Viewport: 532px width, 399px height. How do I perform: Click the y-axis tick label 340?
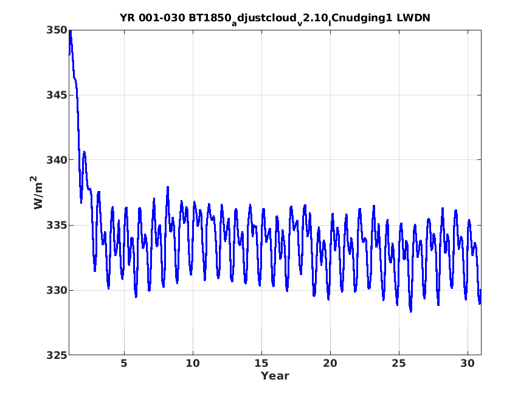point(57,160)
